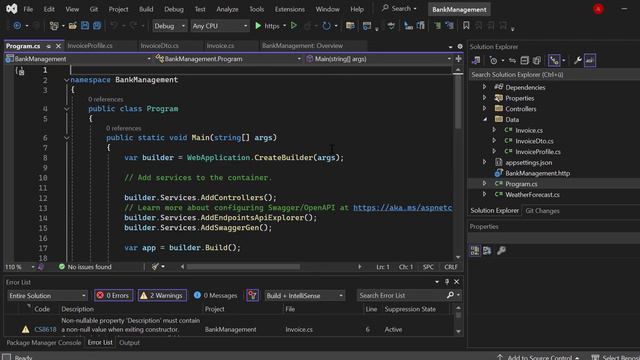Open the File menu
The image size is (640, 360).
(28, 9)
